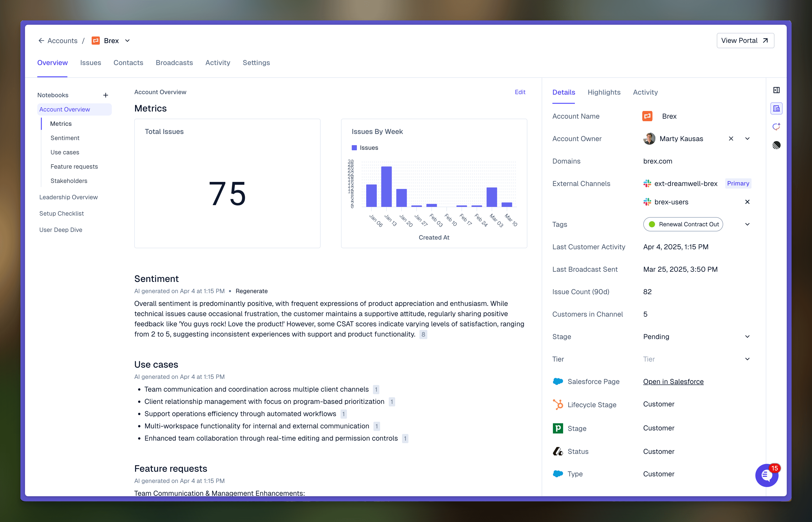Expand the Account Owner dropdown
Screen dimensions: 812x522
(747, 139)
